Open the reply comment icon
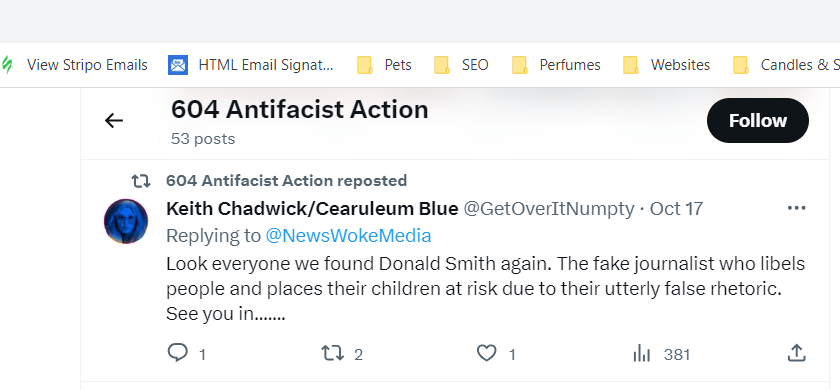840x390 pixels. (177, 353)
